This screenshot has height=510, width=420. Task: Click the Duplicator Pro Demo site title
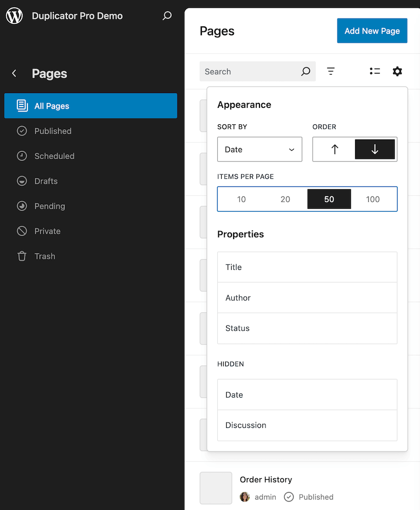coord(78,15)
